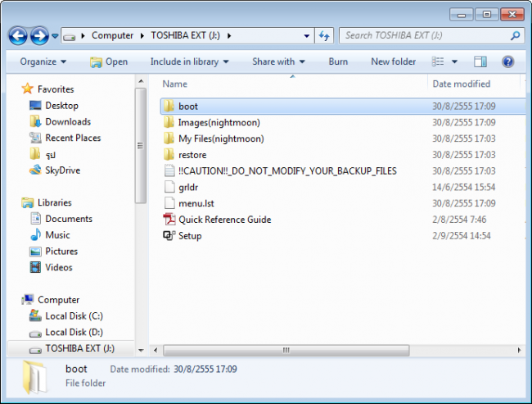Open the Share with menu

[x=278, y=61]
